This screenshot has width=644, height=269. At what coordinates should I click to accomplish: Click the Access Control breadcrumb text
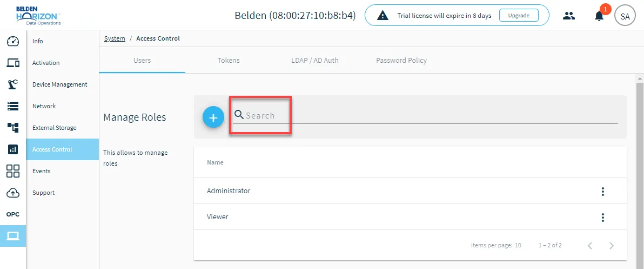(158, 38)
